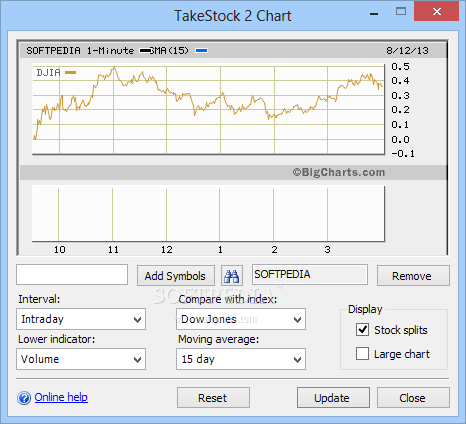
Task: Click the DJIA price chart area
Action: pos(209,109)
